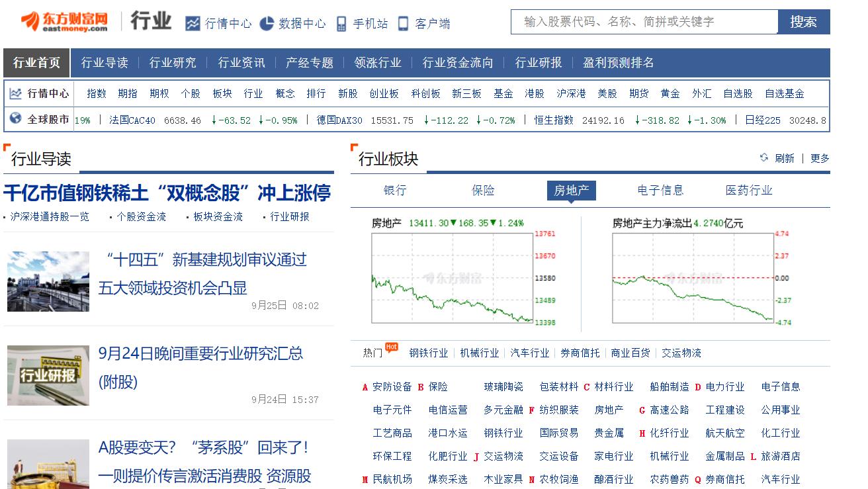
Task: Click the 数据中心 clock icon
Action: pos(267,23)
